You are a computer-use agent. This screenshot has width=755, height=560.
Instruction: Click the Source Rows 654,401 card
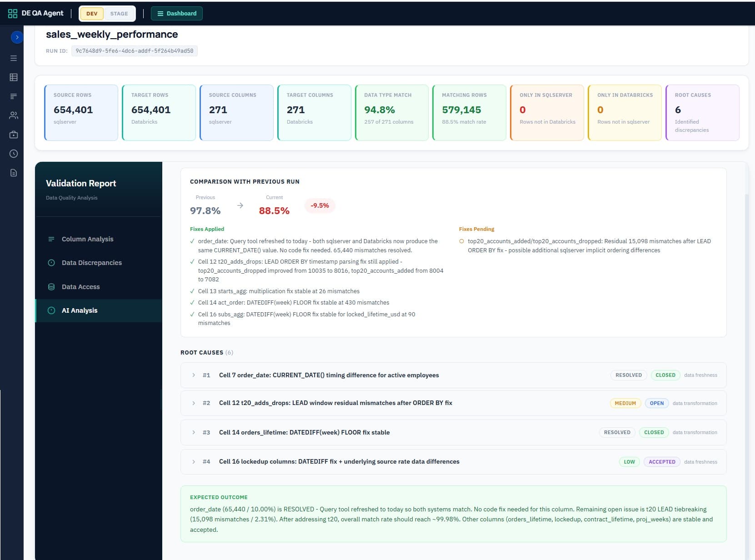[x=81, y=113]
